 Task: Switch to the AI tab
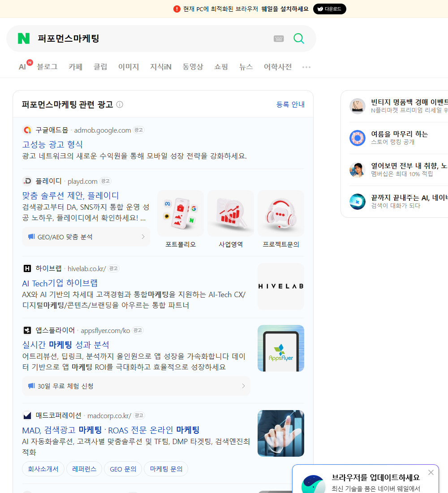[22, 67]
